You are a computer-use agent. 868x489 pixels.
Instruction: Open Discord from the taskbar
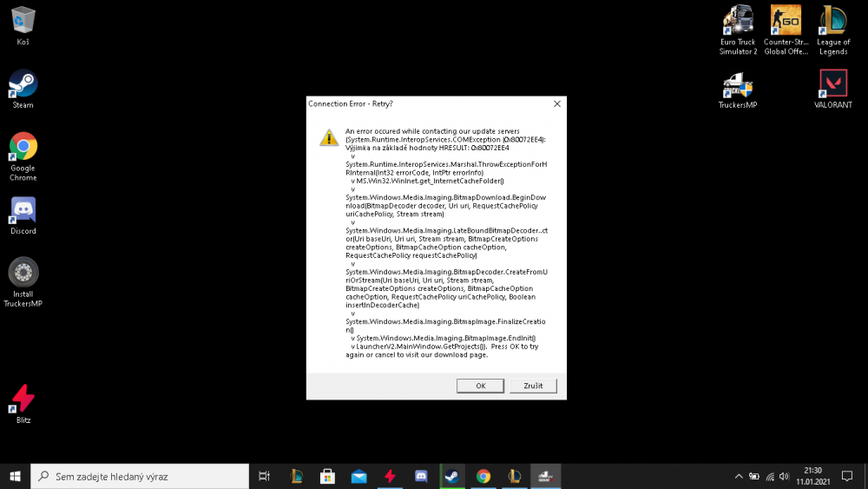click(421, 476)
